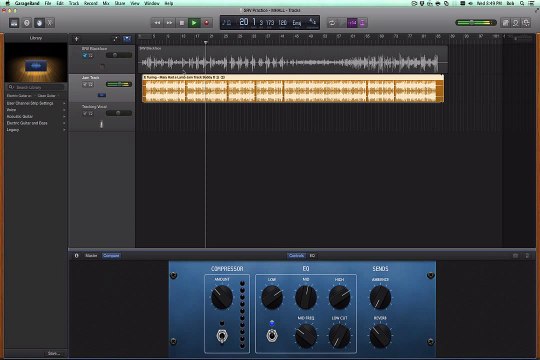Viewport: 540px width, 360px height.
Task: Rewind the playhead with the rewind button
Action: pos(157,23)
